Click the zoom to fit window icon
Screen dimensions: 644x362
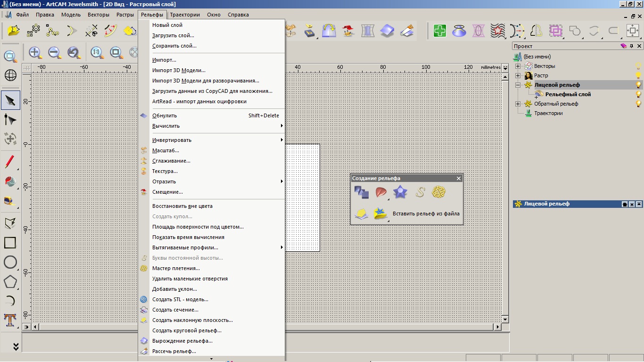pos(116,52)
